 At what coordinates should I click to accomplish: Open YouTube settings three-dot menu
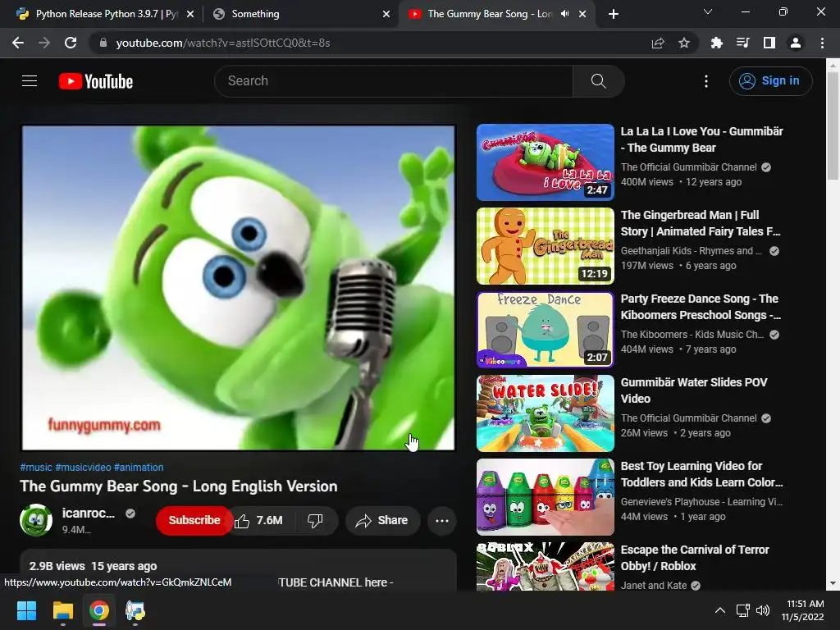[x=706, y=81]
